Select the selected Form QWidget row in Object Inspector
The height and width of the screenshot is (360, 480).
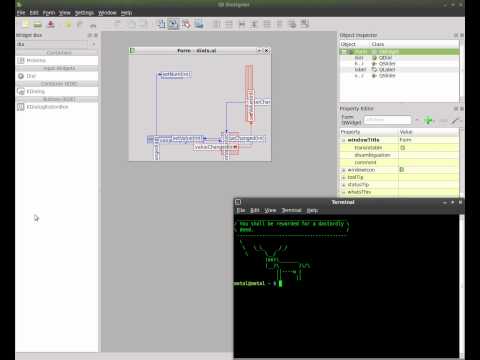[399, 52]
